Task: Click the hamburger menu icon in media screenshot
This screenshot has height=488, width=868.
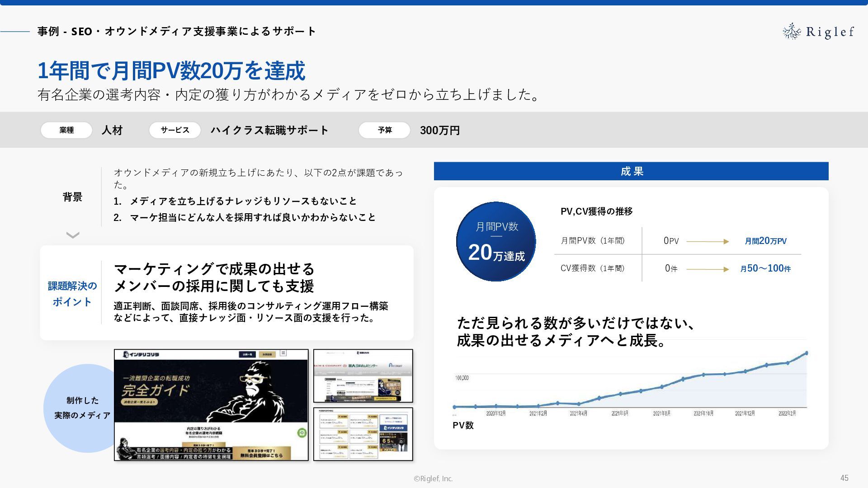Action: tap(283, 353)
